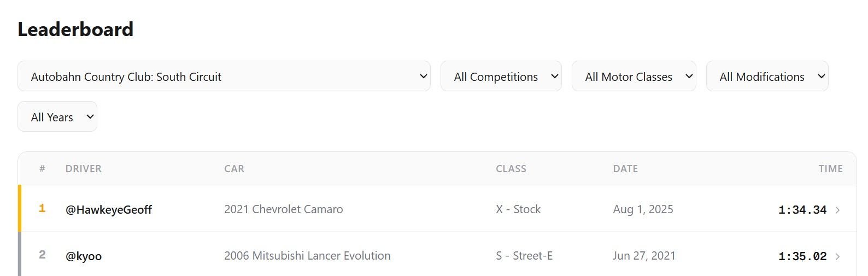Expand the All Competitions dropdown
Viewport: 868px width, 276px height.
point(501,77)
